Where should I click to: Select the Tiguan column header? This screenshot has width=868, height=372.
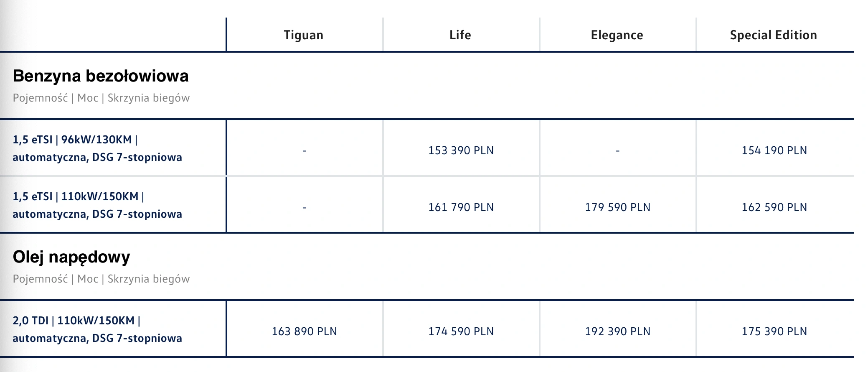[304, 35]
